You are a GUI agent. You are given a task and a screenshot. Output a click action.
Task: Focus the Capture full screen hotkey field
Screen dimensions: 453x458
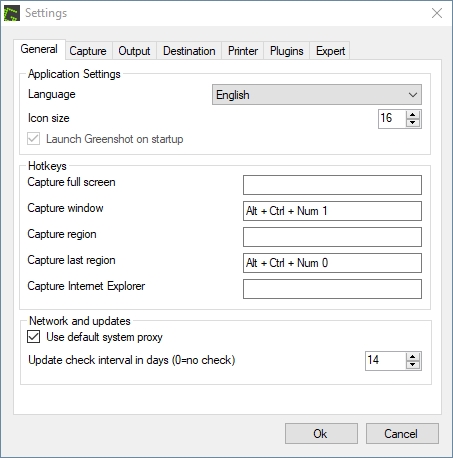point(332,185)
